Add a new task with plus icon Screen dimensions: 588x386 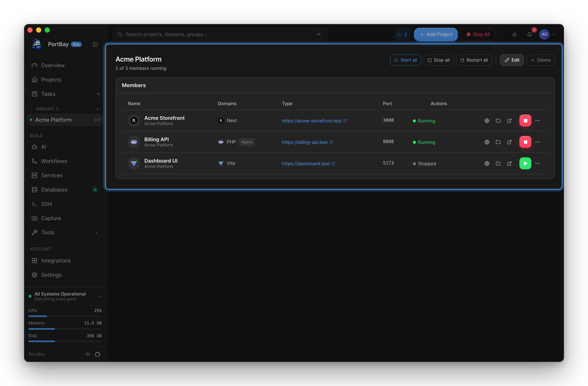98,94
